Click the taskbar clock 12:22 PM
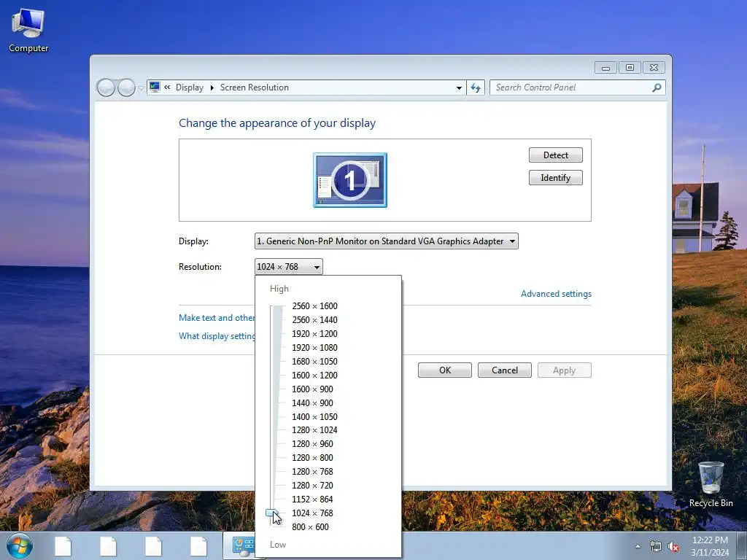 [x=710, y=546]
